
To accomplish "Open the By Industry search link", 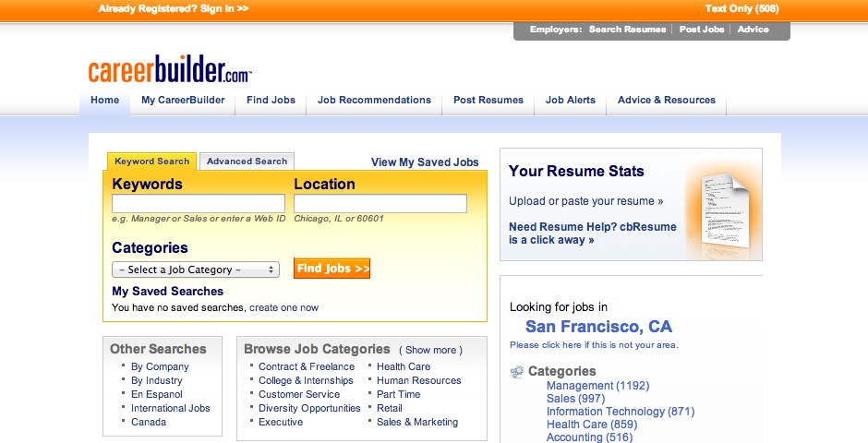I will pos(156,380).
